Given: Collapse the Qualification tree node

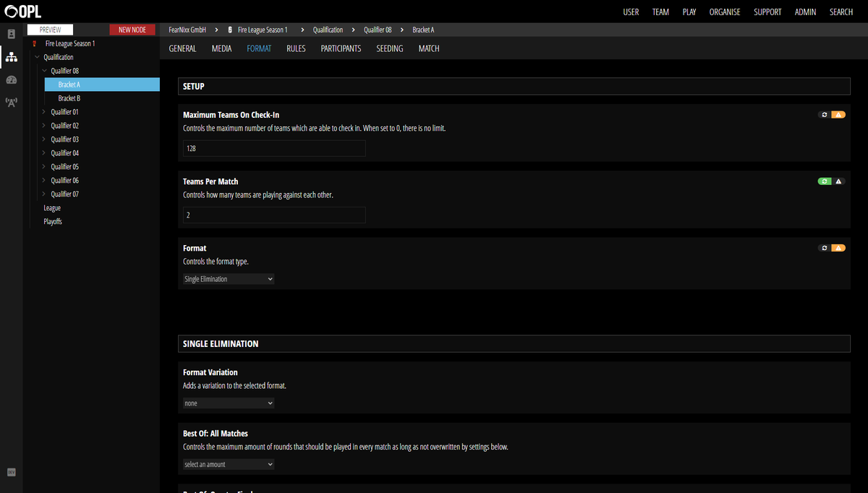Looking at the screenshot, I should pyautogui.click(x=37, y=57).
